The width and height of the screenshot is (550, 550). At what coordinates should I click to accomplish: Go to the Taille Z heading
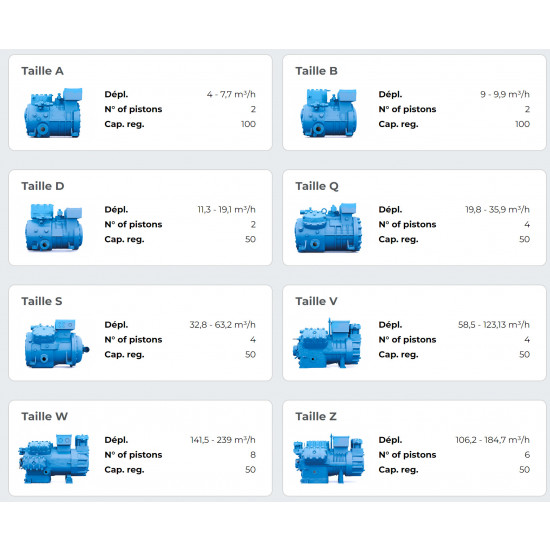(x=316, y=416)
